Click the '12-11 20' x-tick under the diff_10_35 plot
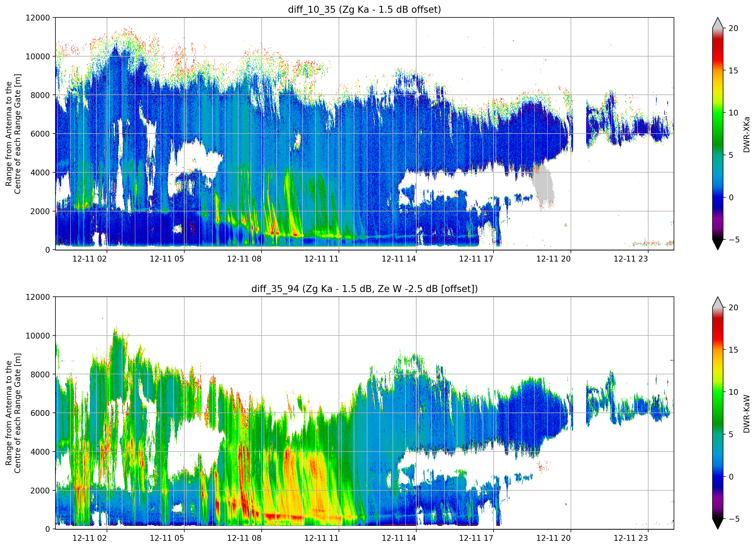Image resolution: width=756 pixels, height=548 pixels. 554,259
